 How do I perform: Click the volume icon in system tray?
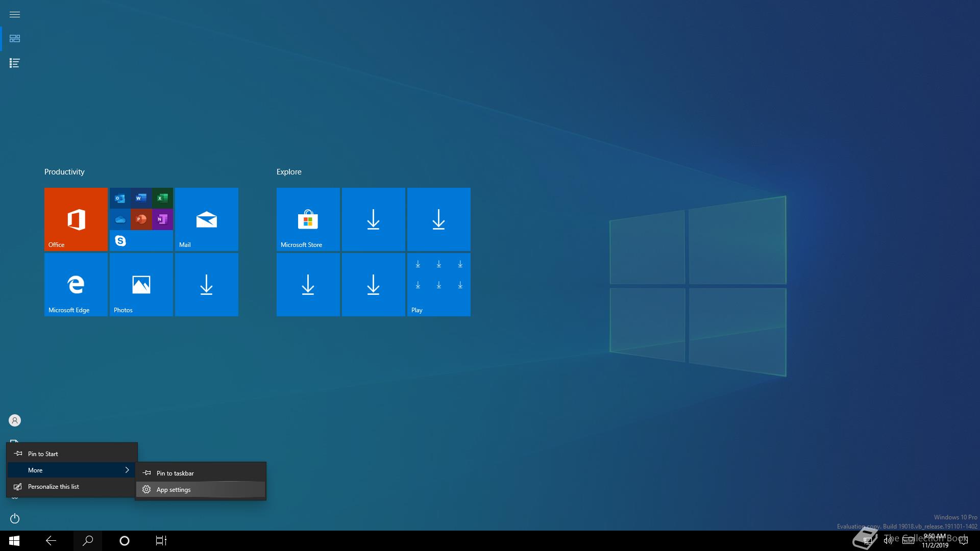(x=888, y=541)
